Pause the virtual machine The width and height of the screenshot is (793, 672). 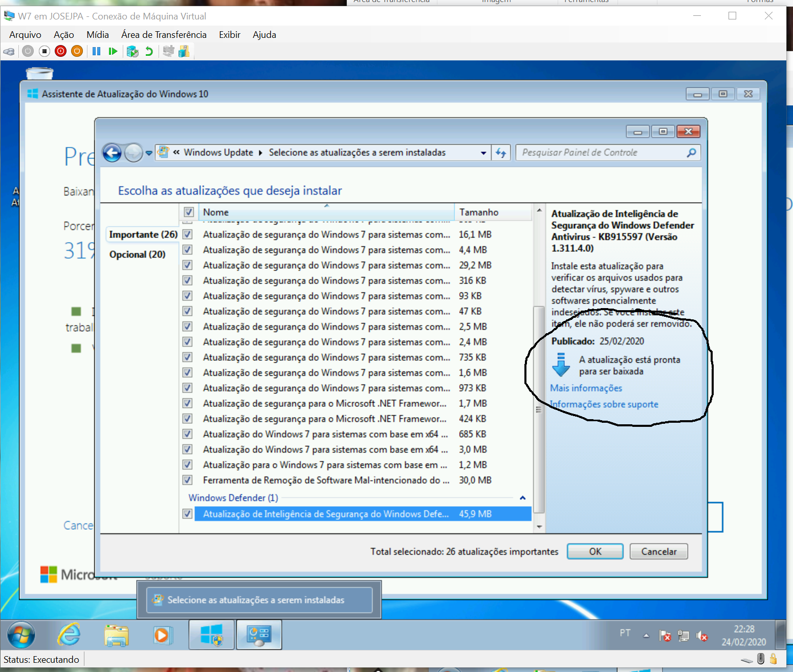pos(96,51)
